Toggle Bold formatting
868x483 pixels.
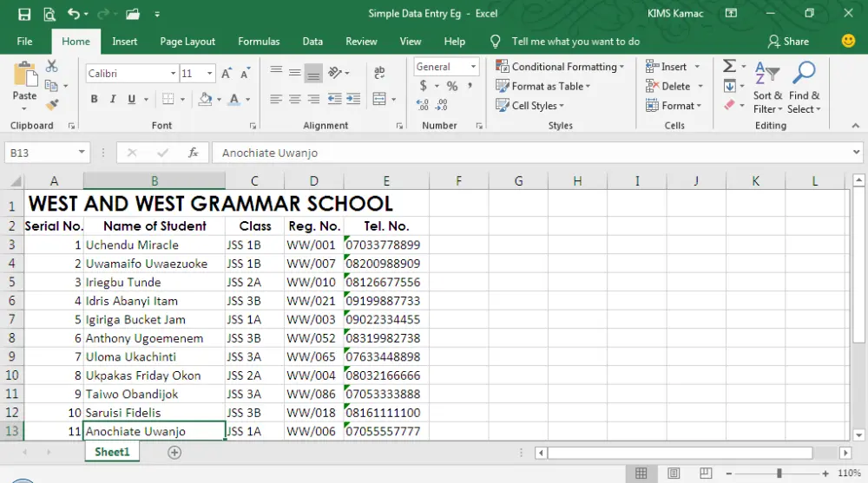94,99
